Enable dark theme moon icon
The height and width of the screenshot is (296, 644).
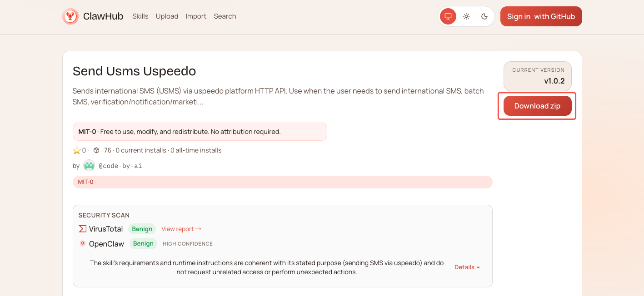[484, 16]
